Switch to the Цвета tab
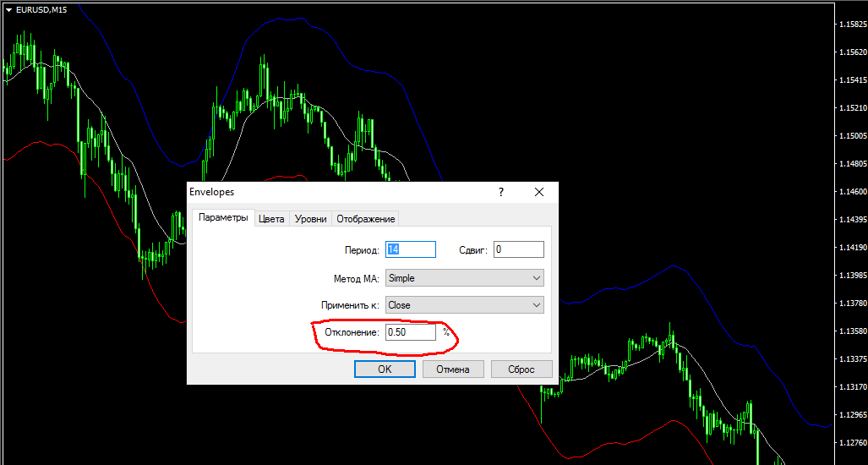This screenshot has width=868, height=465. (272, 219)
